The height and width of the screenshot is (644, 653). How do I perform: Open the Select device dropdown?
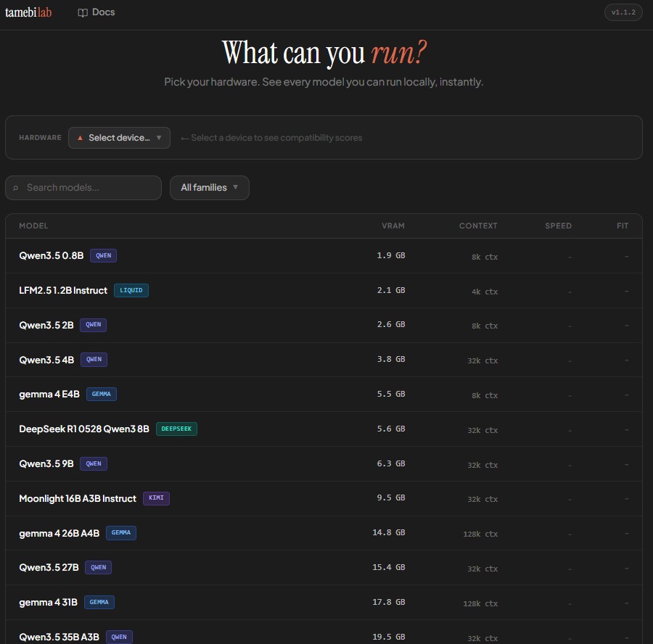[119, 138]
